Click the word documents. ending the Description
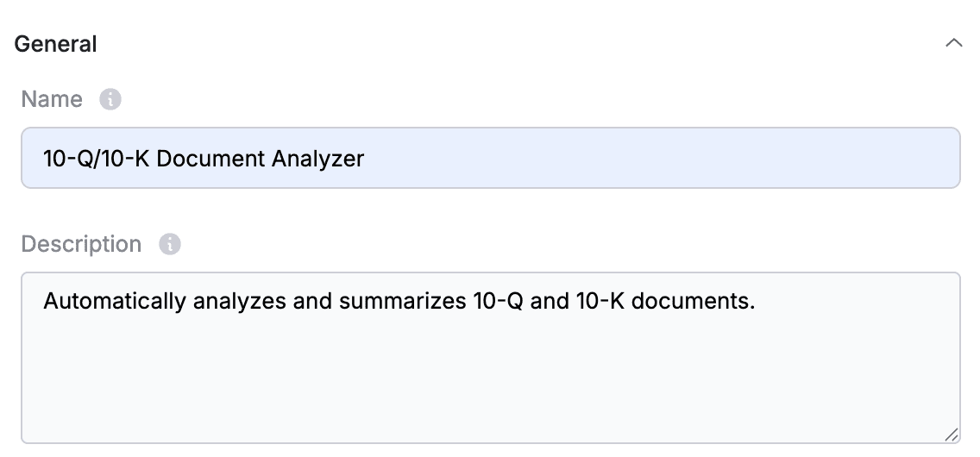The image size is (980, 457). point(693,302)
